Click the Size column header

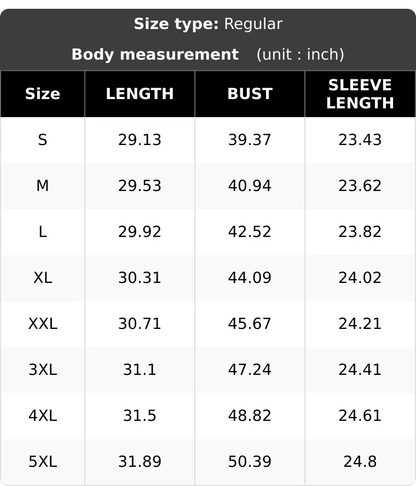(x=43, y=94)
